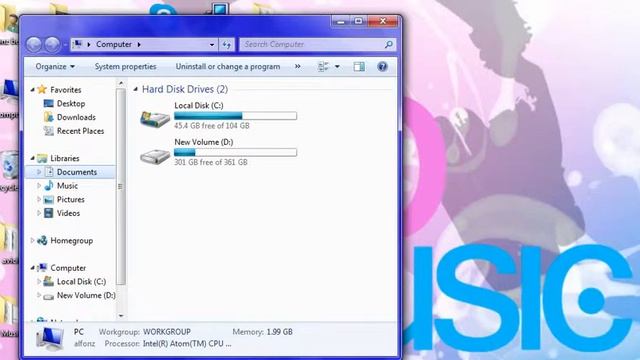
Task: Expand the Music library node
Action: [x=39, y=186]
